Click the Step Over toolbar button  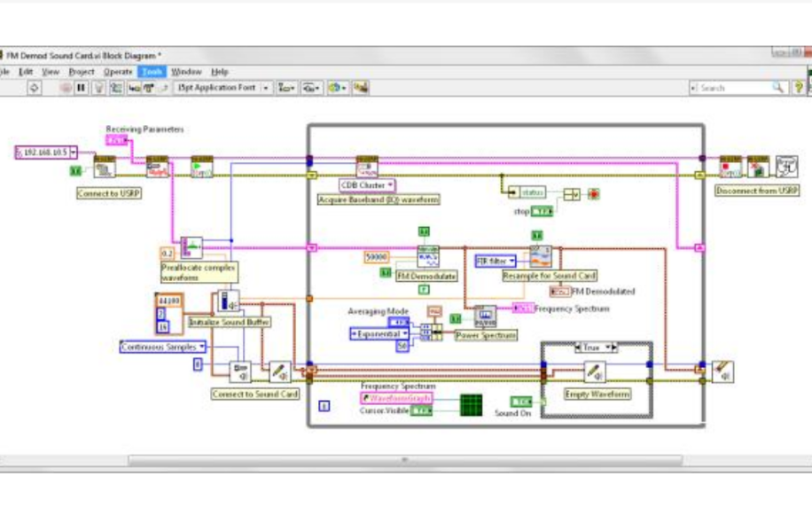149,88
